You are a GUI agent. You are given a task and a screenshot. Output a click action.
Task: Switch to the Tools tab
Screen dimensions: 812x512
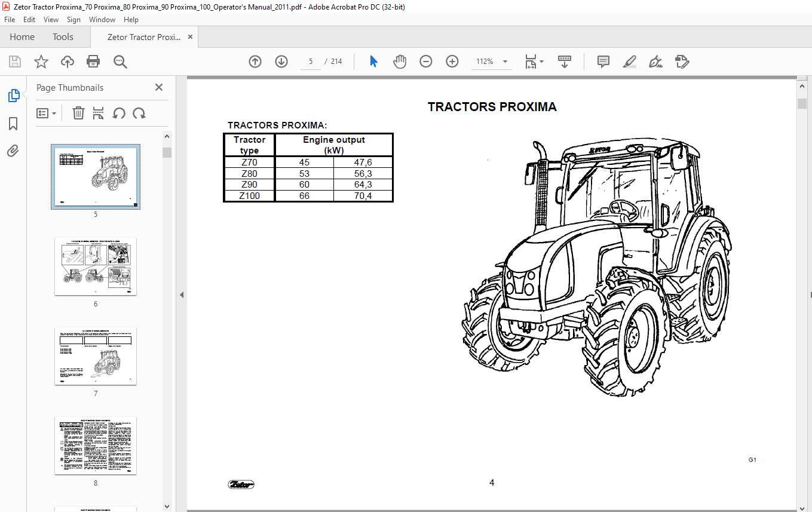coord(63,37)
